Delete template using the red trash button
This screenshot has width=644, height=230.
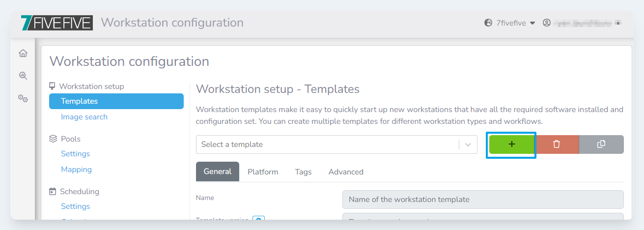coord(557,144)
